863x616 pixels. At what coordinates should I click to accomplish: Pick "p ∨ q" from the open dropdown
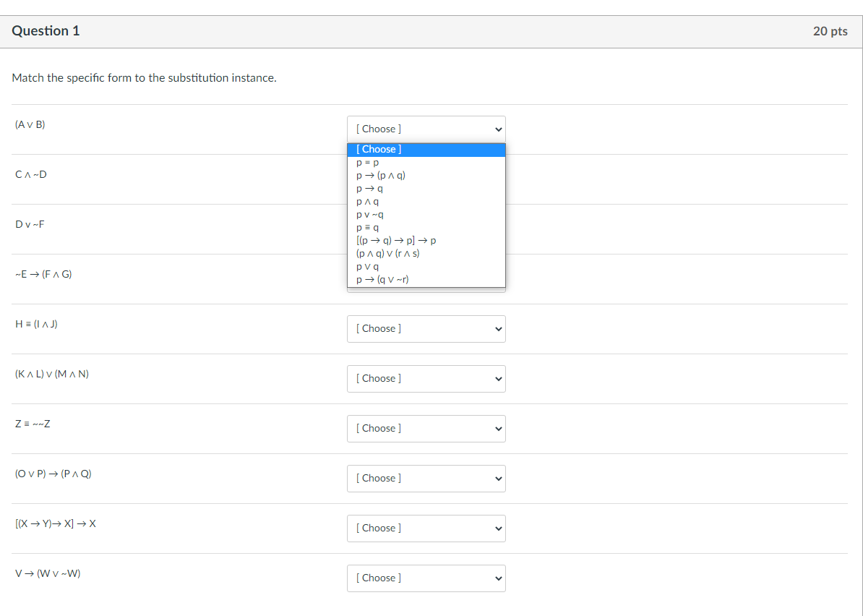366,266
